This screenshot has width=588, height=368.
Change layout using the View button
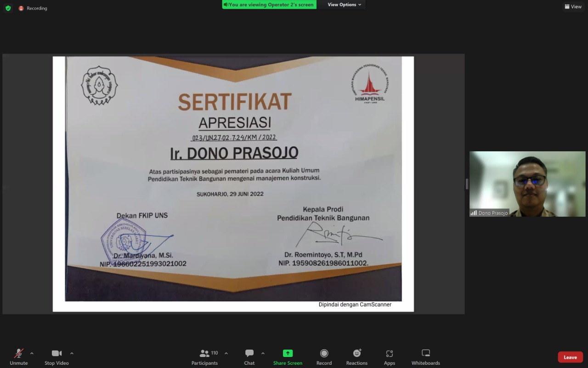pos(573,6)
